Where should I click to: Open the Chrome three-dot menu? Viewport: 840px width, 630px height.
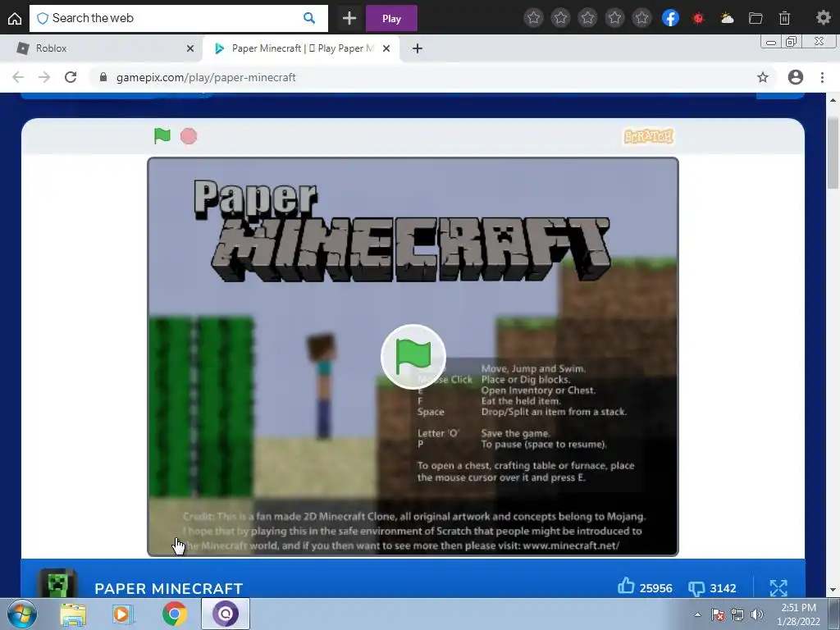coord(822,77)
